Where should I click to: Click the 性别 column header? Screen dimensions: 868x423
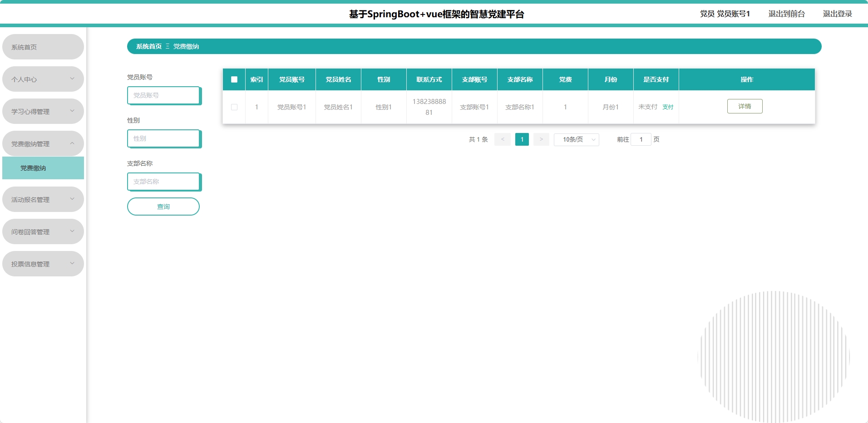point(384,79)
